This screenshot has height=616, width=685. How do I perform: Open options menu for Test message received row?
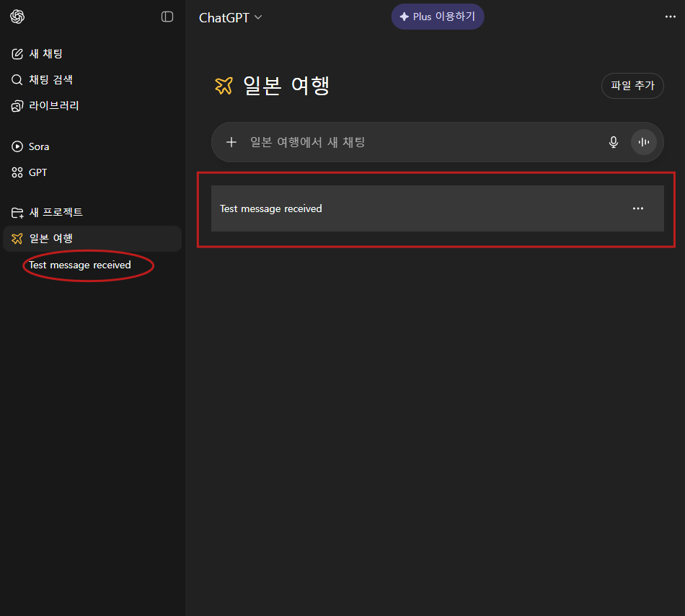point(638,208)
